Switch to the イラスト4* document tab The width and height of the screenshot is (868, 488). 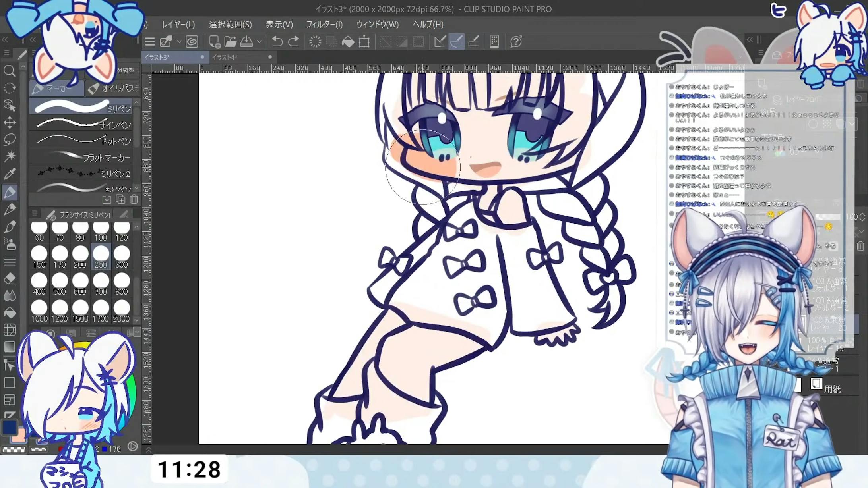pos(225,57)
